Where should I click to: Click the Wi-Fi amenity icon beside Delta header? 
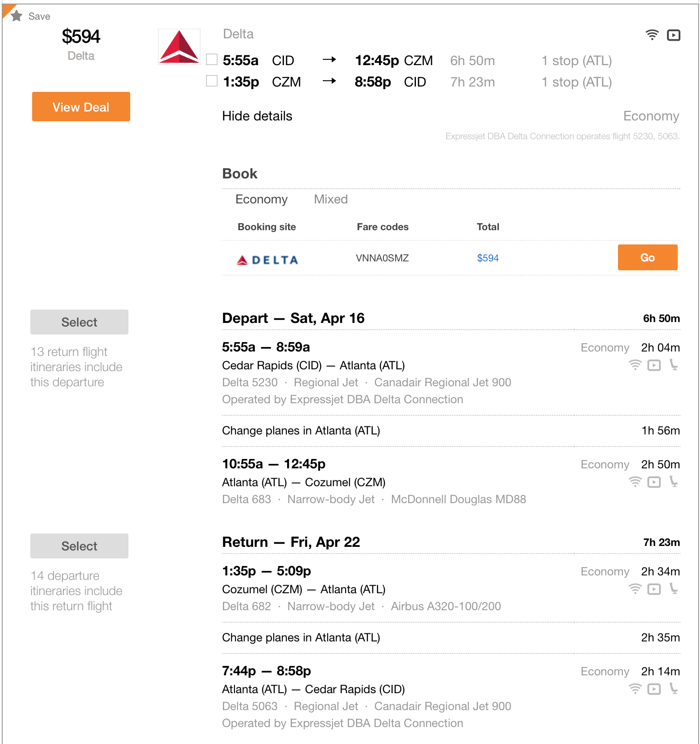point(652,35)
